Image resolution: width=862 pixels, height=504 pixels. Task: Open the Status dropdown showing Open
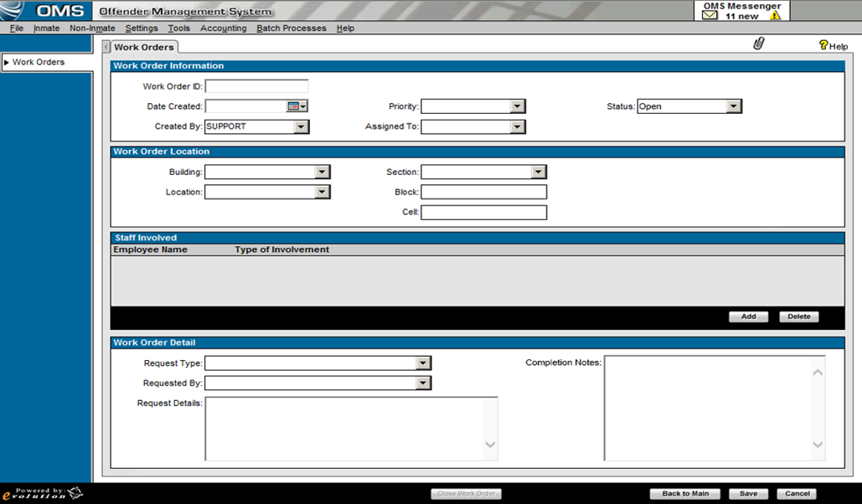734,106
